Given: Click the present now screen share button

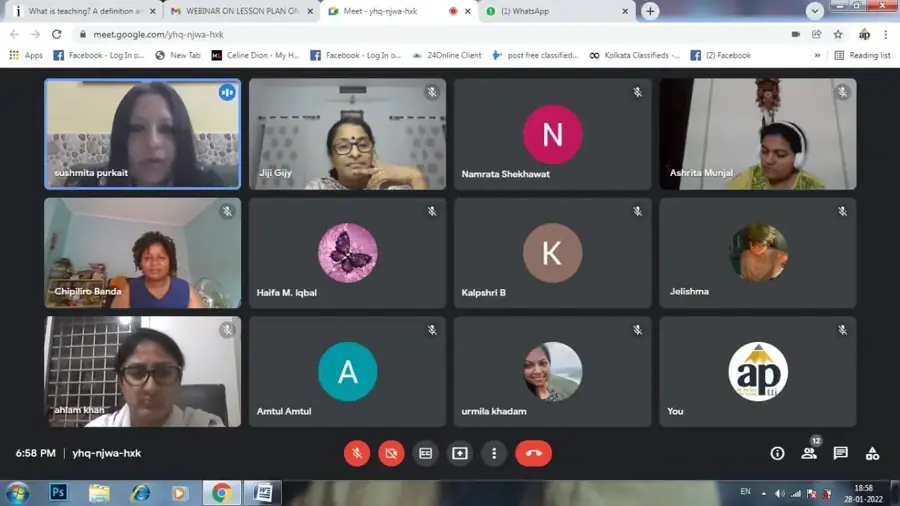Looking at the screenshot, I should (460, 453).
